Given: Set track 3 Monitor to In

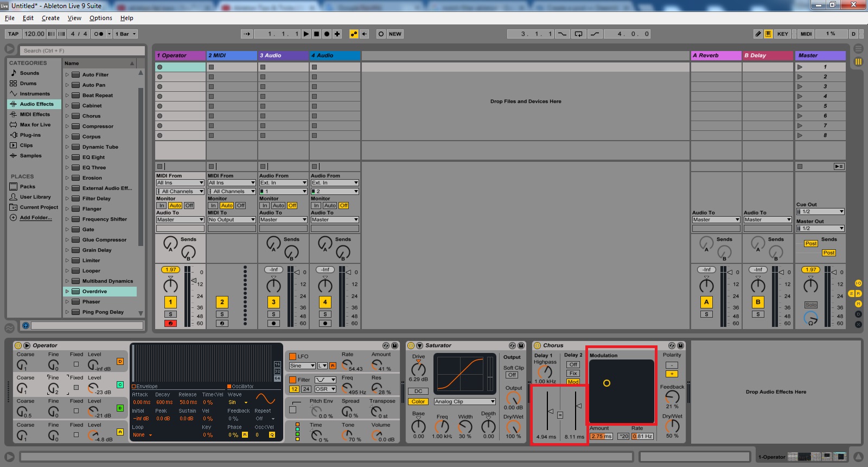Looking at the screenshot, I should pyautogui.click(x=264, y=205).
